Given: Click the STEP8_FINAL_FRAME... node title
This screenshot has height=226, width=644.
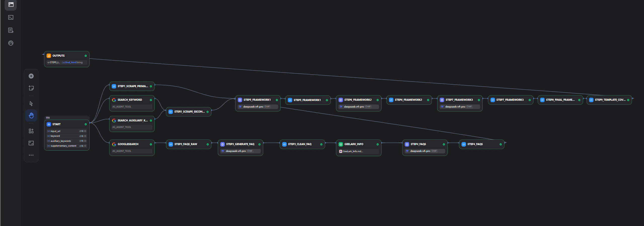Looking at the screenshot, I should (x=560, y=100).
